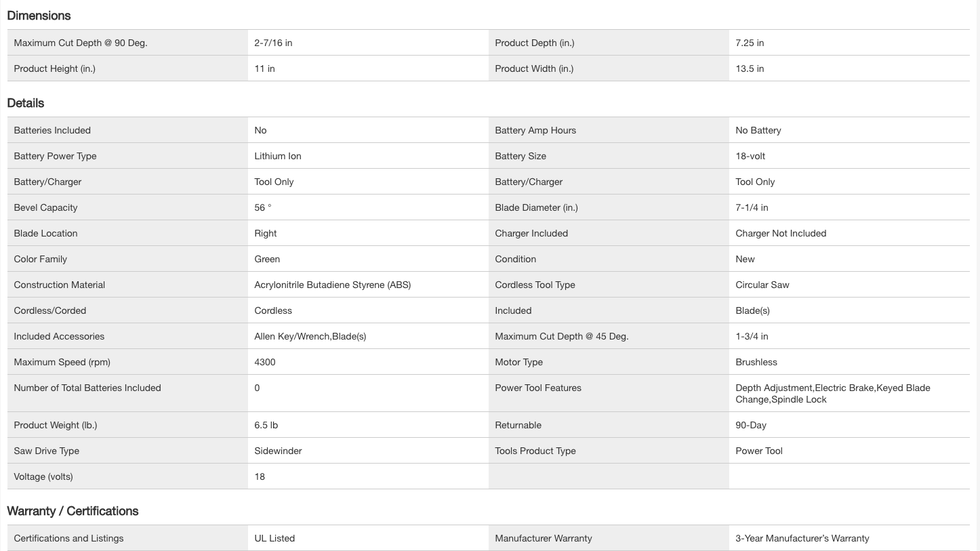Select the 3-Year Manufacturer's Warranty text
This screenshot has height=551, width=980.
point(802,538)
